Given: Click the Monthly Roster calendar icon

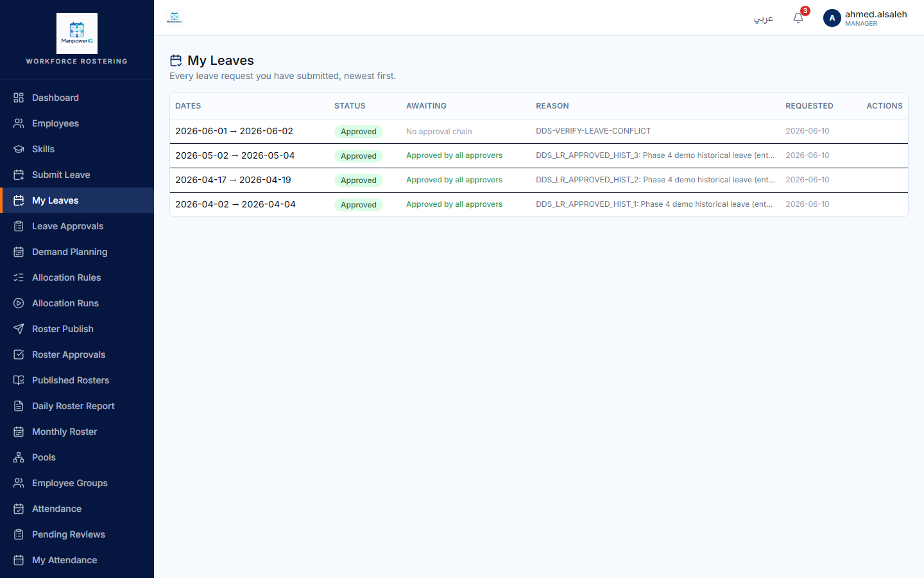Looking at the screenshot, I should coord(19,432).
